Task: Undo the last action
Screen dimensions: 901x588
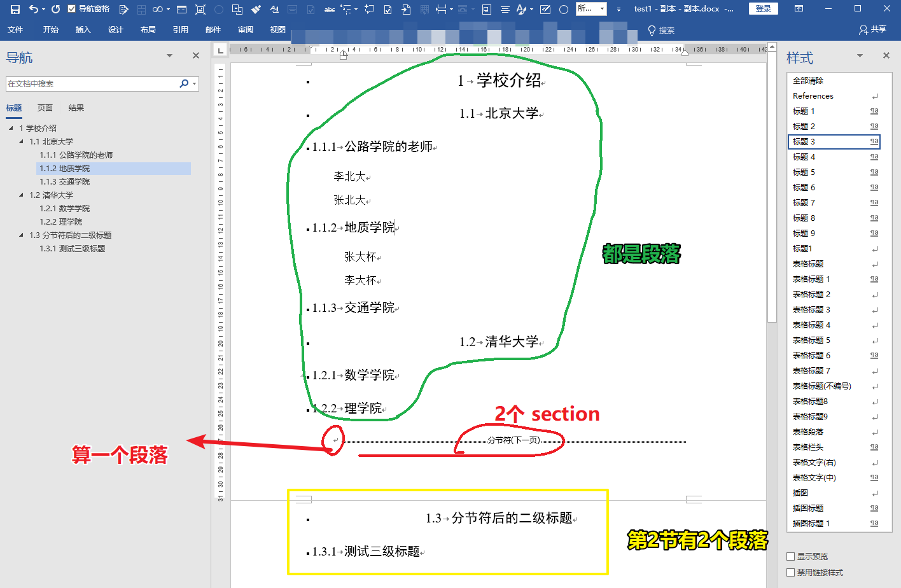Action: click(33, 9)
